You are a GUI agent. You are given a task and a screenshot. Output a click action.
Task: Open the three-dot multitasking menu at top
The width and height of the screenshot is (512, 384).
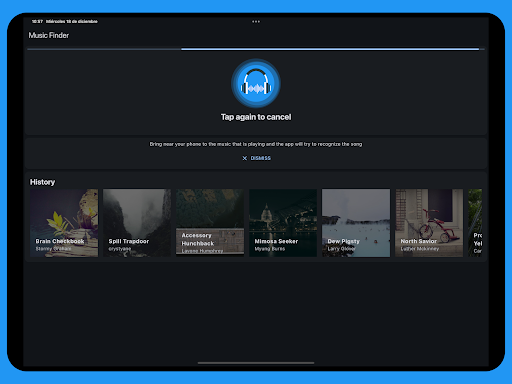pos(256,22)
